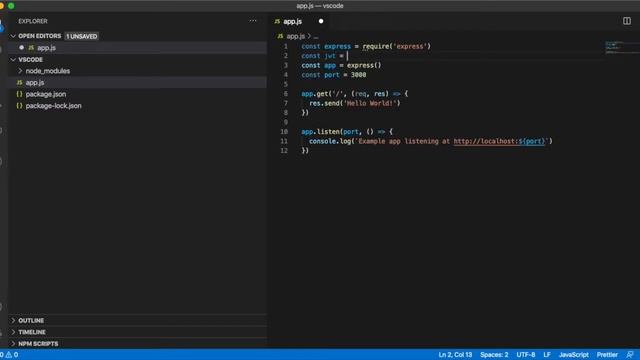Click app.js in the breadcrumb
Screen dimensions: 640x360
(295, 36)
